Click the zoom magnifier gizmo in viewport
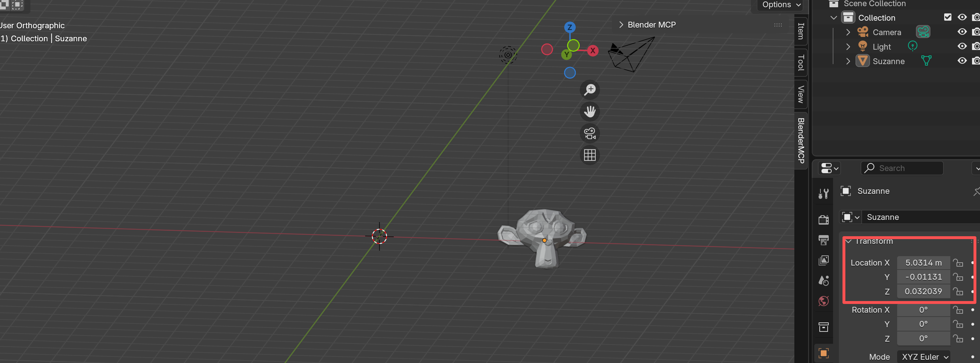The height and width of the screenshot is (363, 980). [590, 89]
